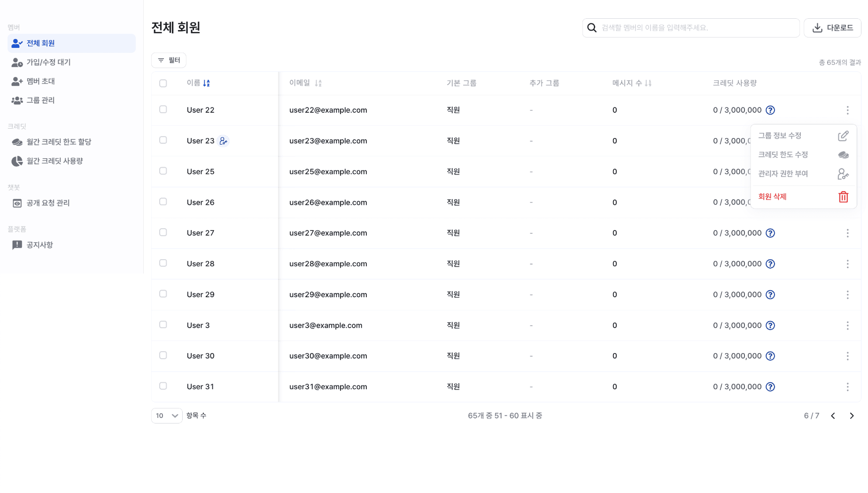Image resolution: width=868 pixels, height=493 pixels.
Task: Choose 관리자 권한 부여 in the context menu
Action: 783,173
